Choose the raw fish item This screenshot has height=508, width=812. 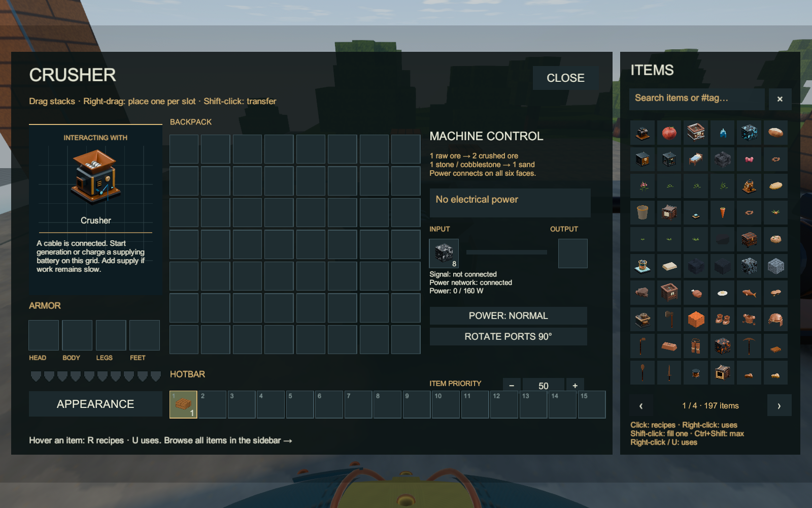tap(749, 293)
